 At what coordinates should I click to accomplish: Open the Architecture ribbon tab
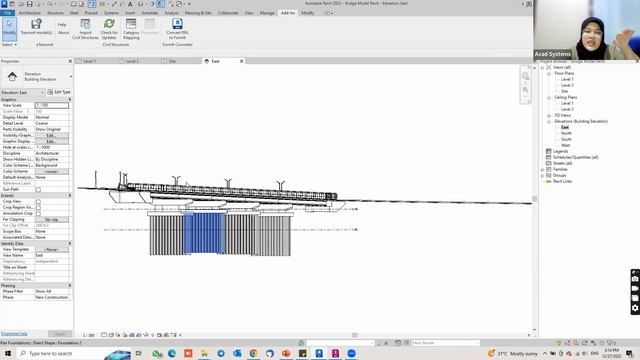click(30, 13)
